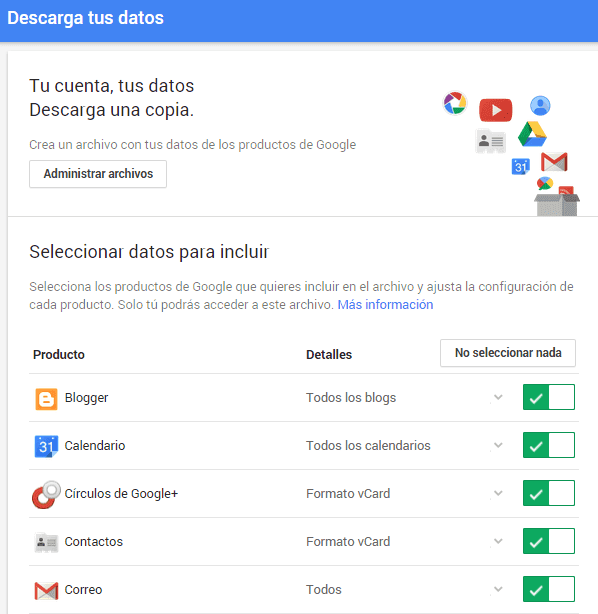Click the 'Descarga tus datos' header title

(85, 18)
